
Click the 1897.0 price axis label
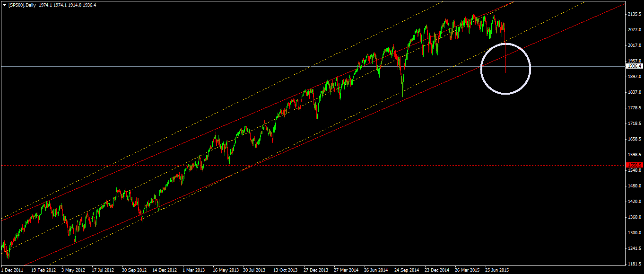[634, 77]
